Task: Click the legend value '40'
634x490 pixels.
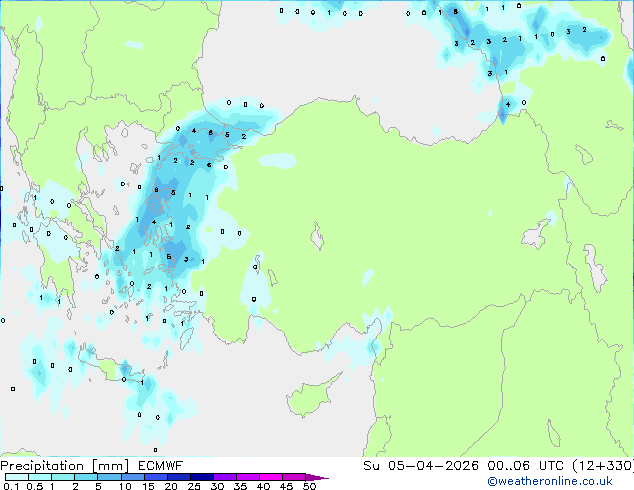Action: [x=263, y=486]
